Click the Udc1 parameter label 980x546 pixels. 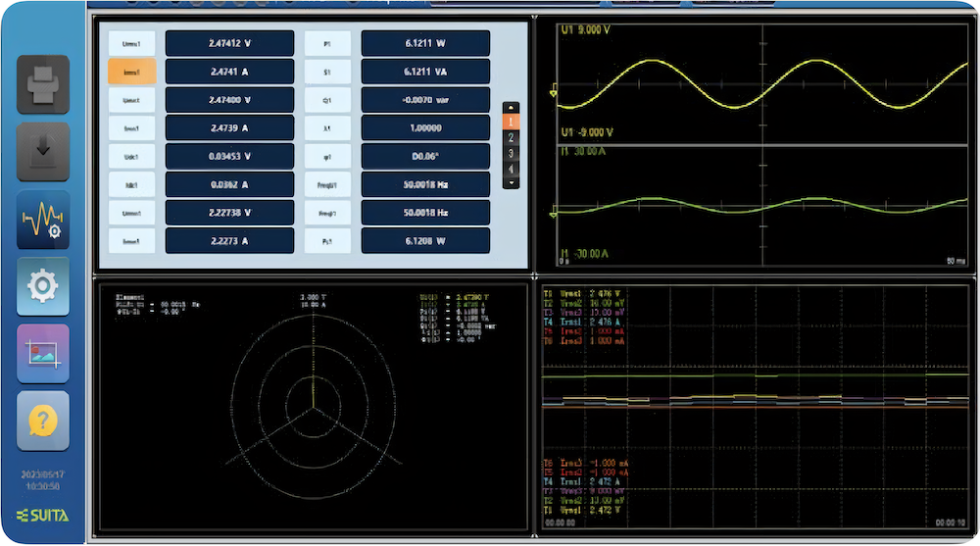tap(132, 157)
